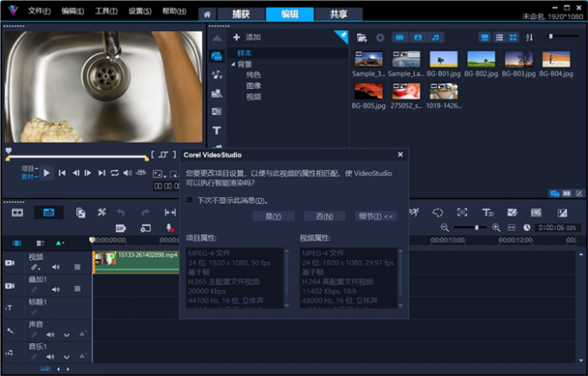
Task: Click 否(N) in the dialog
Action: click(x=324, y=216)
